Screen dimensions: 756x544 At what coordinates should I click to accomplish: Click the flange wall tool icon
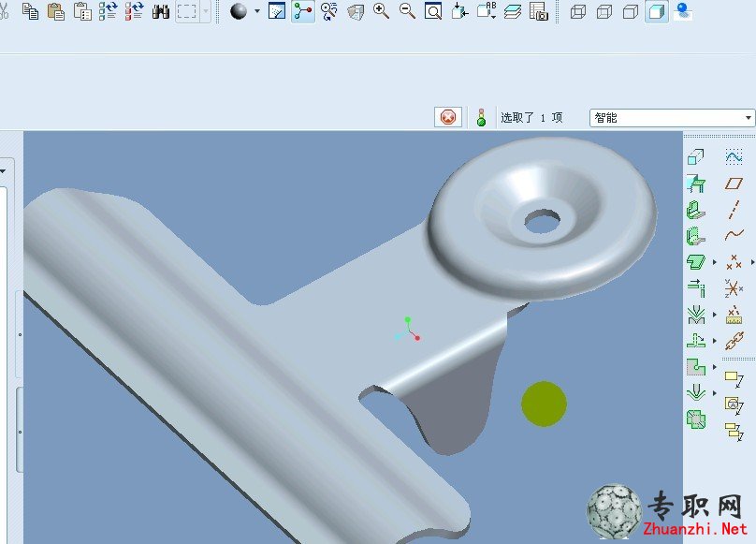point(696,211)
